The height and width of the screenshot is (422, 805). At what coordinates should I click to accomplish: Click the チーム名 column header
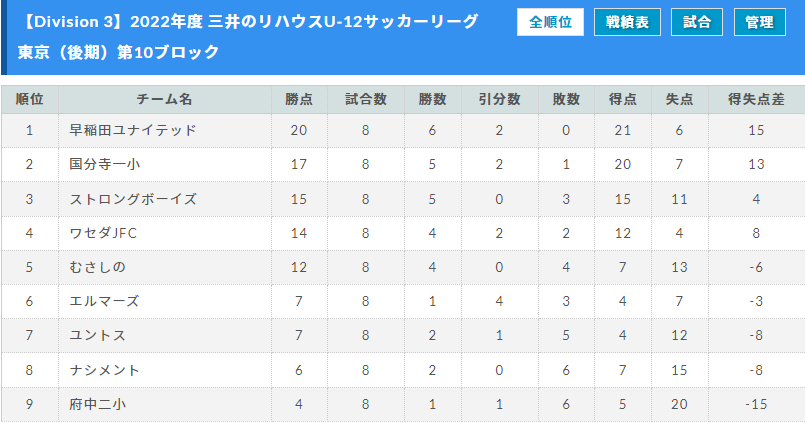164,99
